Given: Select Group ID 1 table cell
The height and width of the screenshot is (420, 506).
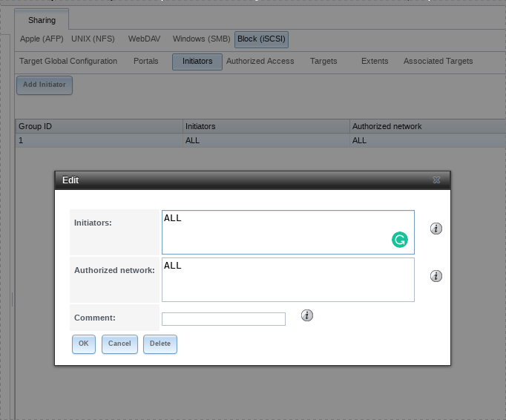Looking at the screenshot, I should coord(99,140).
